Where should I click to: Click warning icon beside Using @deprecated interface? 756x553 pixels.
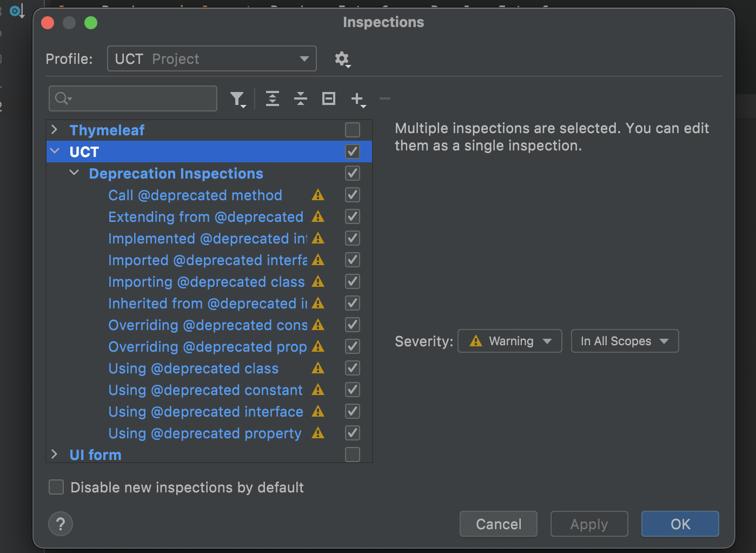pos(318,411)
